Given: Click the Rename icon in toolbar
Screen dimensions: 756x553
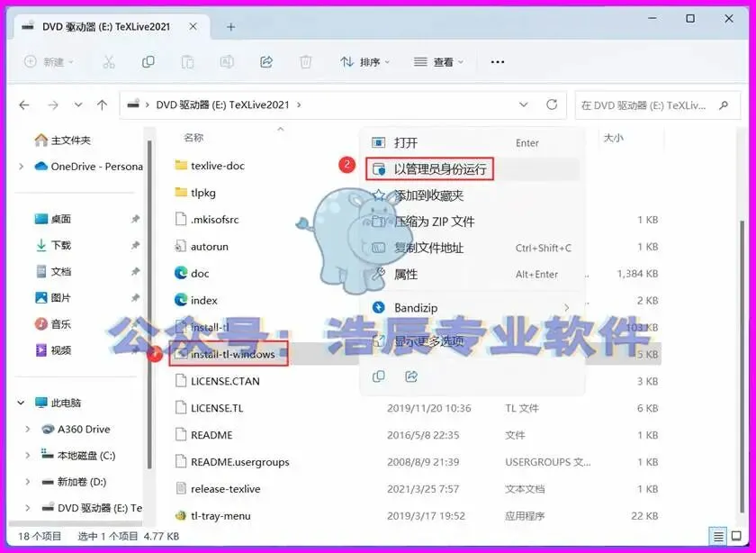Looking at the screenshot, I should click(227, 62).
